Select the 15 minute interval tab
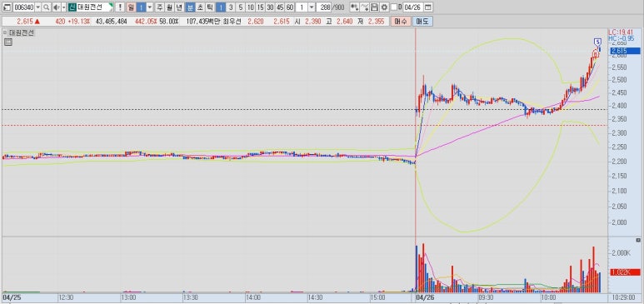The image size is (644, 304). click(x=261, y=7)
